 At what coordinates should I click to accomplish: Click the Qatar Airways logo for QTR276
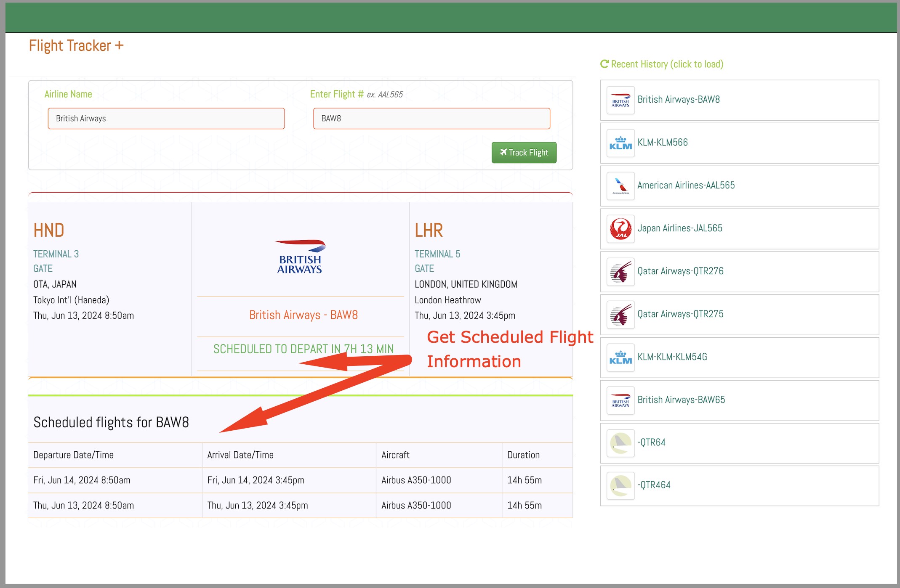pos(620,272)
